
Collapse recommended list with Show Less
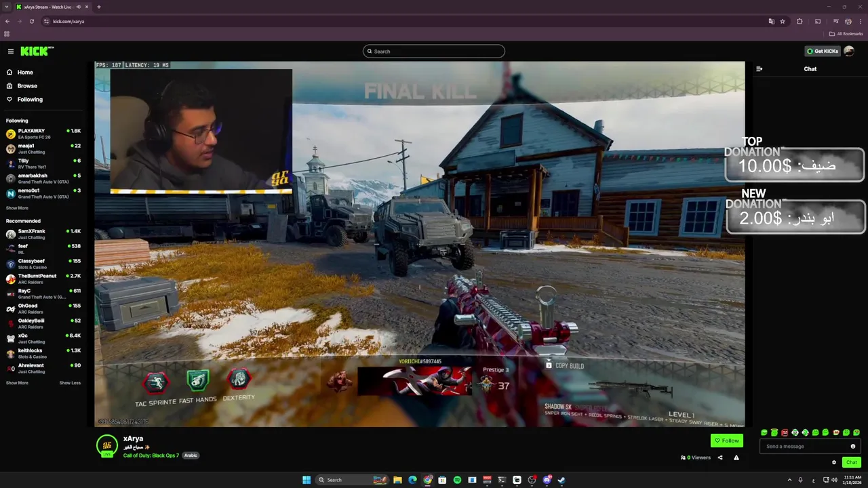(x=70, y=383)
